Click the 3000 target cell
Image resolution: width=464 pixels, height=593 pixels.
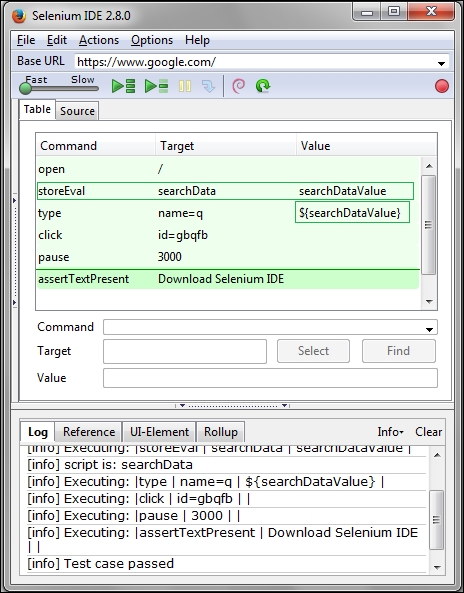click(x=170, y=257)
